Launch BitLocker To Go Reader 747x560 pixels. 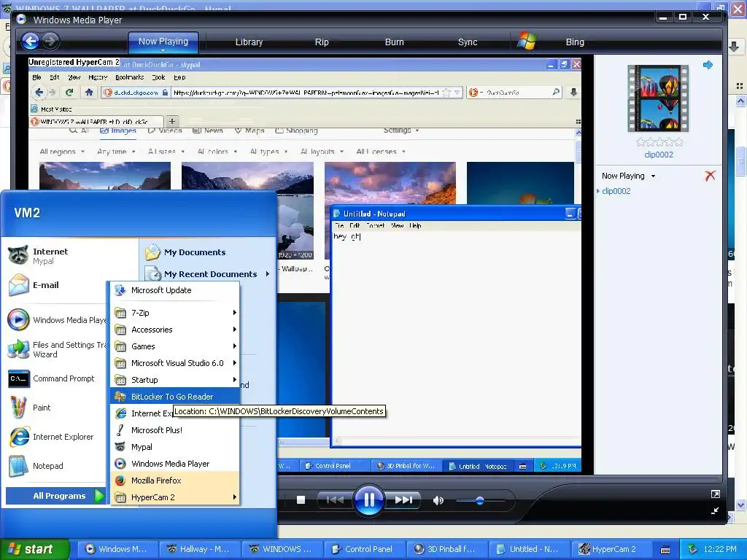175,396
